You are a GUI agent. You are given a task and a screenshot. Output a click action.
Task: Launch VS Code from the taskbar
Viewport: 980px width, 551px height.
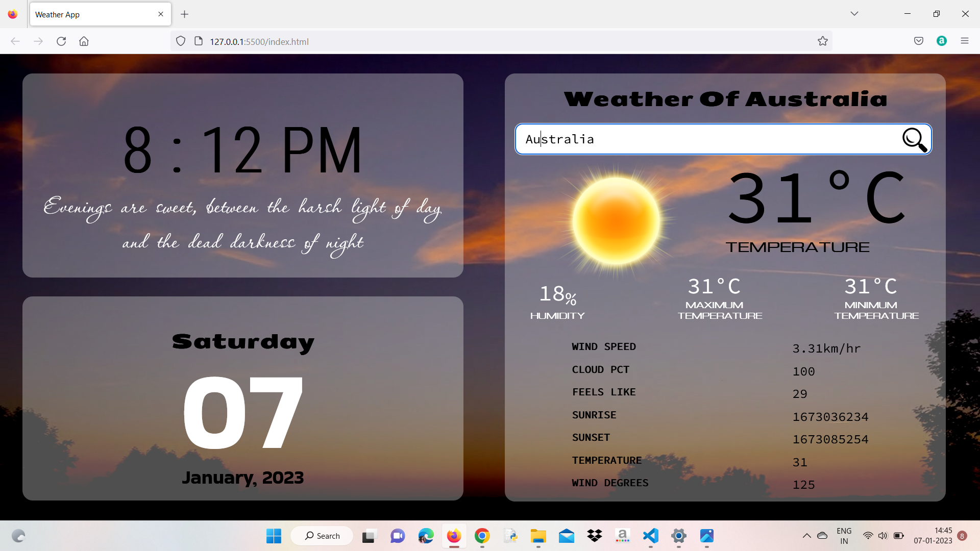650,536
